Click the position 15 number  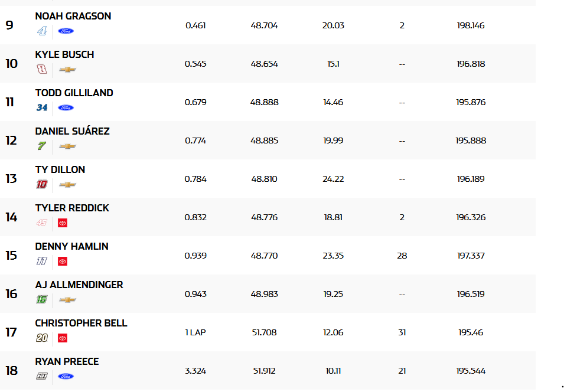(11, 256)
